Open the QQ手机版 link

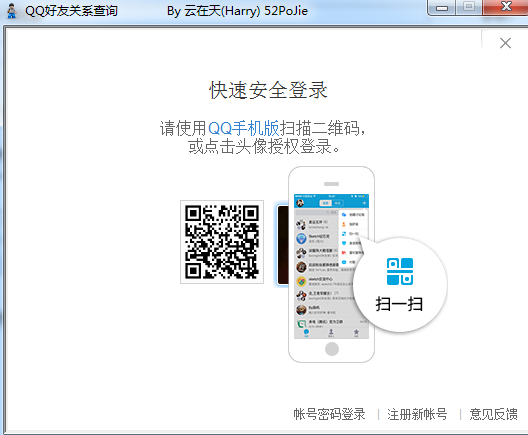click(243, 128)
